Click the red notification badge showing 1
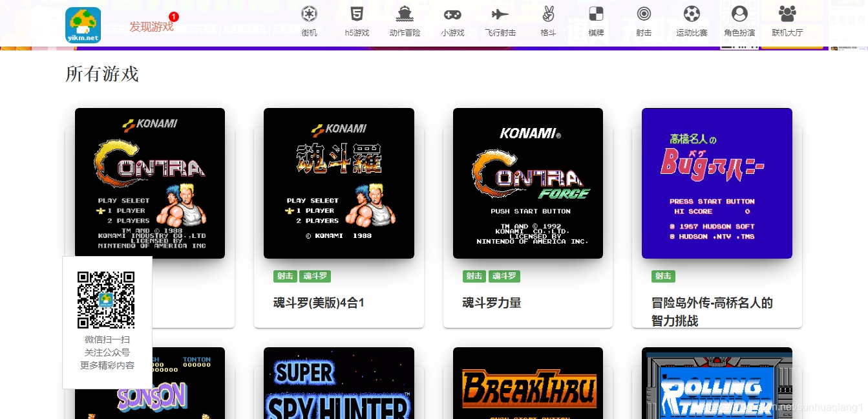 point(173,17)
